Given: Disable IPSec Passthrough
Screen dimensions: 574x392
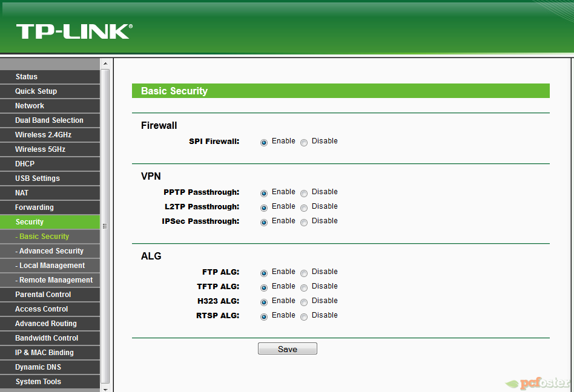Looking at the screenshot, I should (304, 223).
